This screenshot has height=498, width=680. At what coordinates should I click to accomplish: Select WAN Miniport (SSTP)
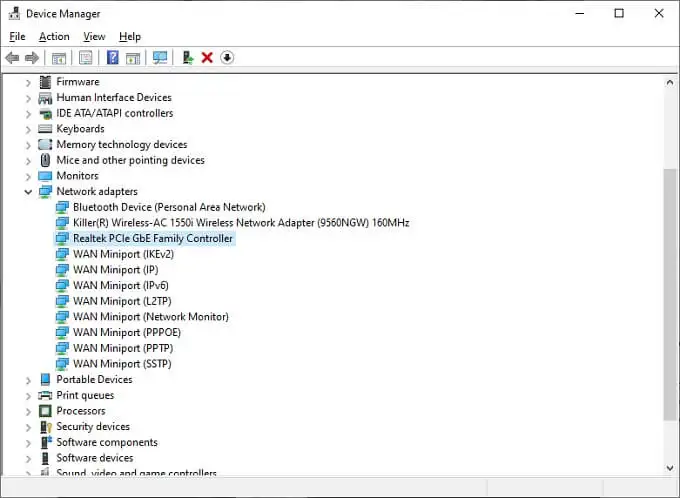click(122, 363)
